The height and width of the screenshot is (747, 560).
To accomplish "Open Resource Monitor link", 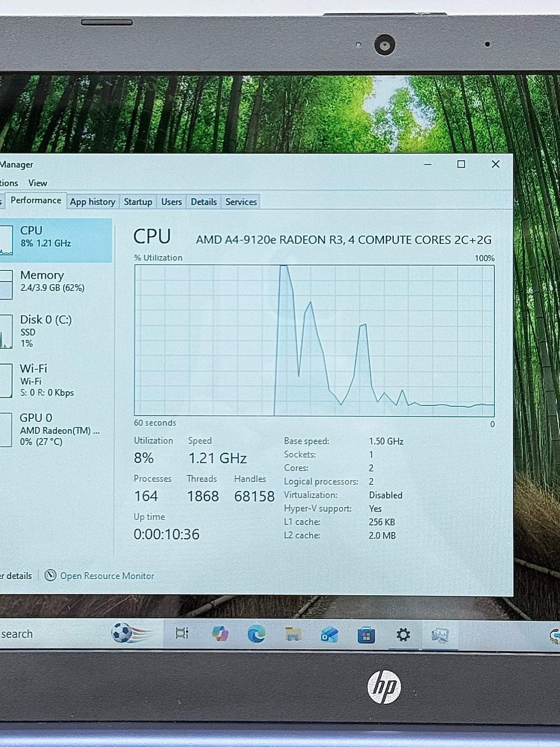I will [x=107, y=576].
